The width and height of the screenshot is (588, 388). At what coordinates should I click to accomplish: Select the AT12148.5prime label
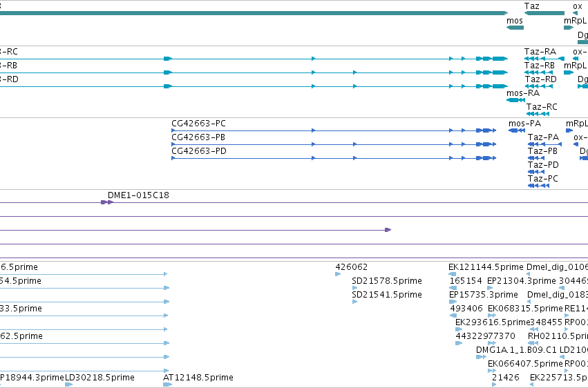click(198, 378)
